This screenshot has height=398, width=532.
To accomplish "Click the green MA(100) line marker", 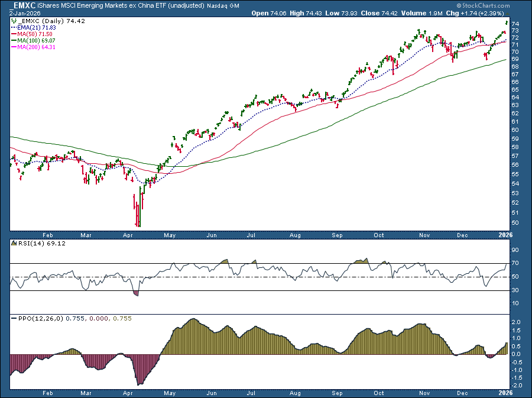I will coord(13,40).
